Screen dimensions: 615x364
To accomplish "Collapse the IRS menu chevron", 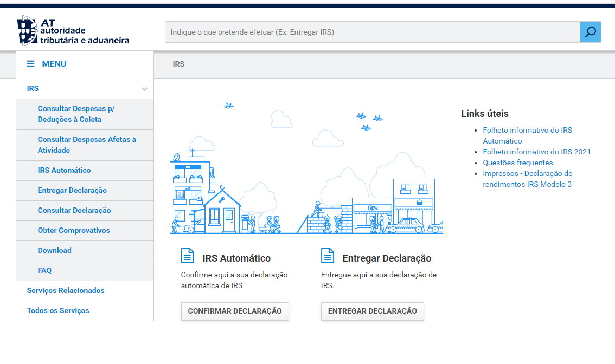I will pos(144,89).
